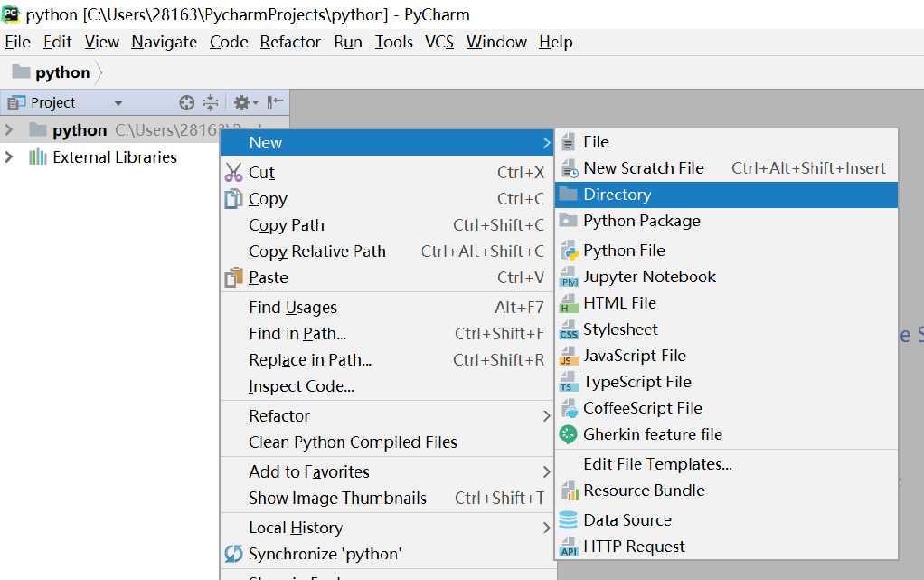Screen dimensions: 924x580
Task: Click the New submenu arrow
Action: click(x=546, y=143)
